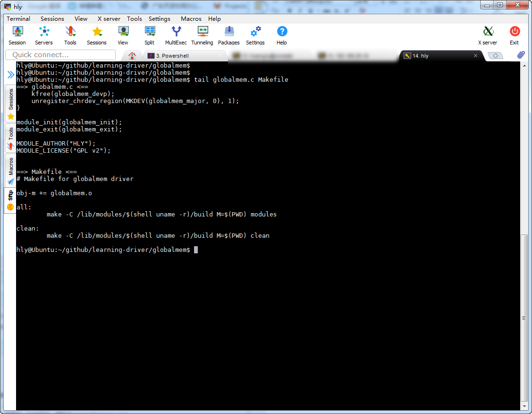Click the scrollbar up arrow
This screenshot has height=414, width=532.
pos(524,65)
